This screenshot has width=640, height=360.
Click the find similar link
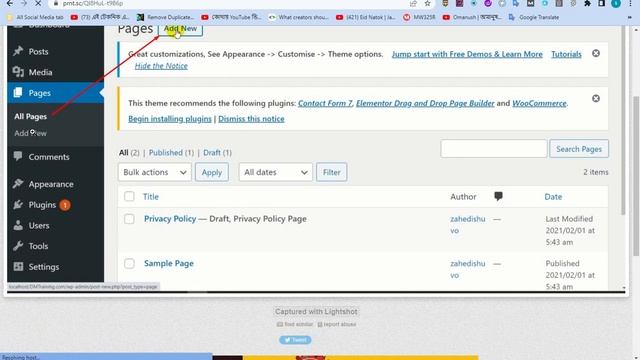click(x=295, y=324)
